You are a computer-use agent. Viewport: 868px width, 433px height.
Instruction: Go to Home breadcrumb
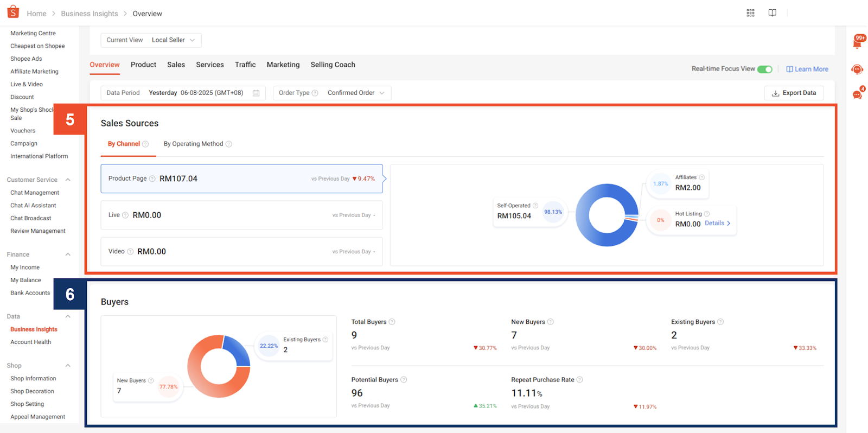[x=36, y=14]
